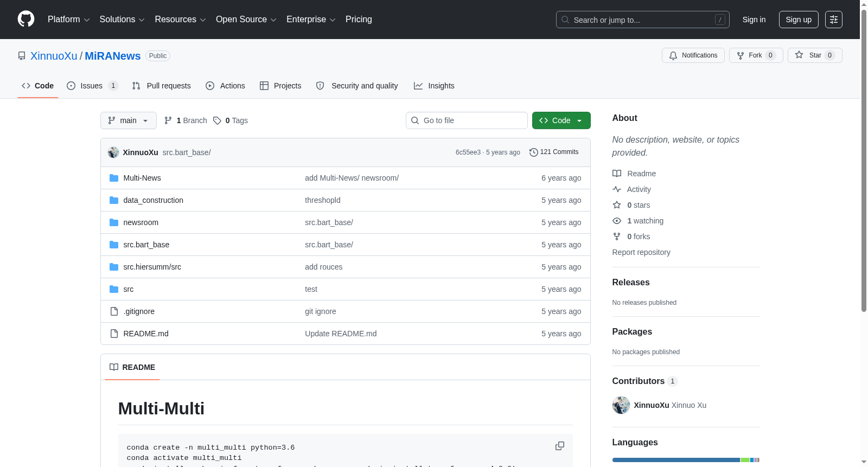Open commit message 'add rouces'
Viewport: 868px width, 467px height.
pos(323,267)
